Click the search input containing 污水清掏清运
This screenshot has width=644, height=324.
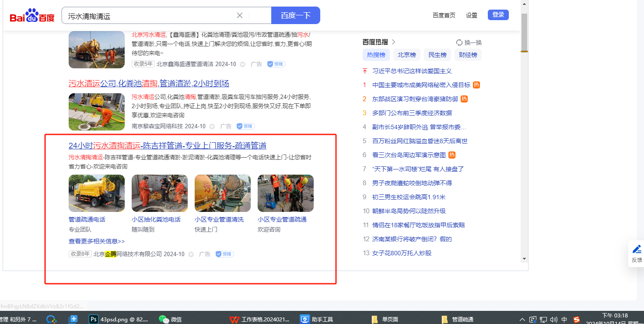149,16
